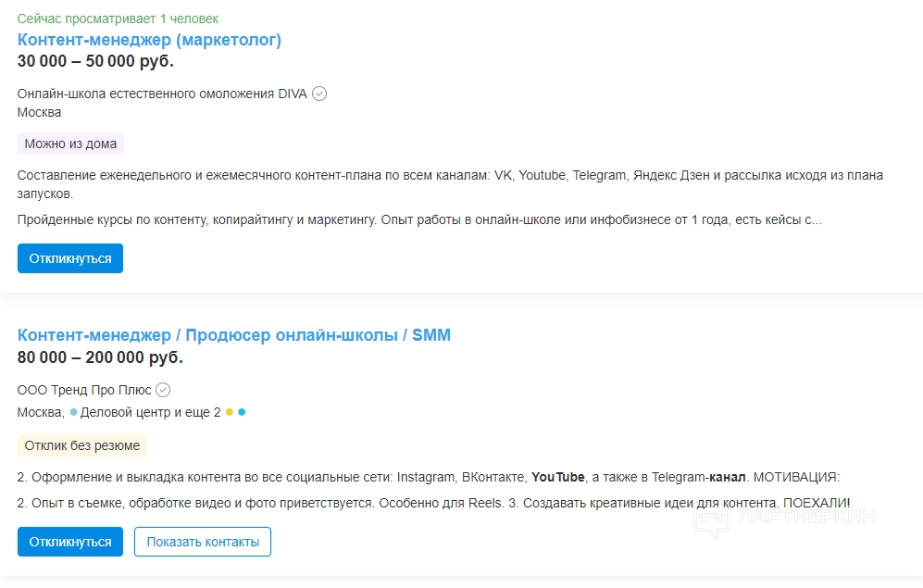
Task: Click the verified checkmark beside DIVA school
Action: click(319, 94)
